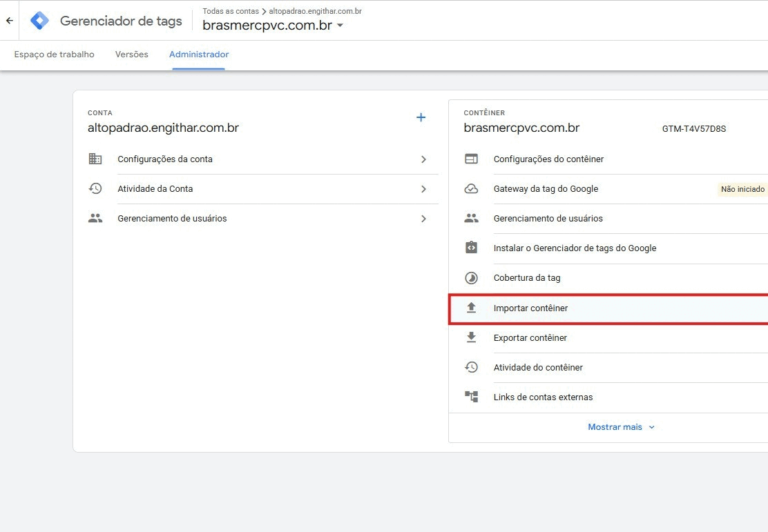The height and width of the screenshot is (532, 768).
Task: Click the Gateway da tag cloud icon
Action: click(472, 189)
